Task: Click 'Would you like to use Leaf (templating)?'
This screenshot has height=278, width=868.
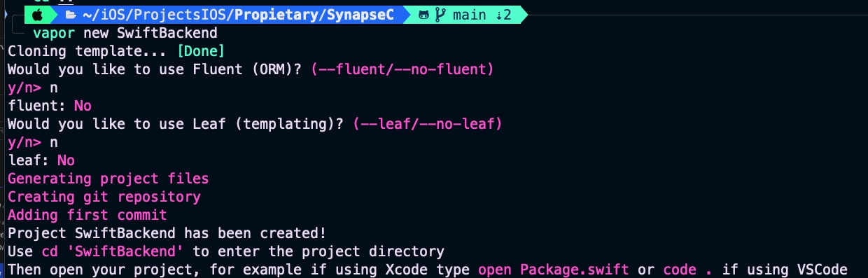Action: [176, 124]
